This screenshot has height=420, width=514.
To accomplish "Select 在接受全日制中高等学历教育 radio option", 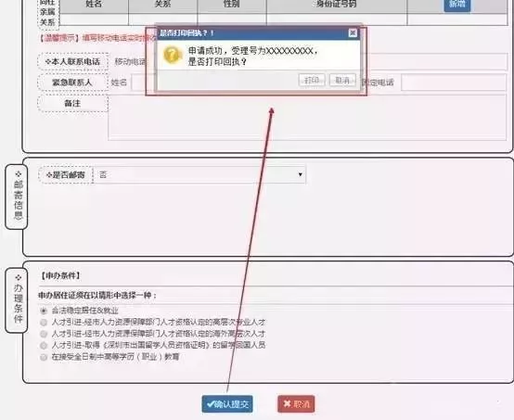I will tap(44, 357).
